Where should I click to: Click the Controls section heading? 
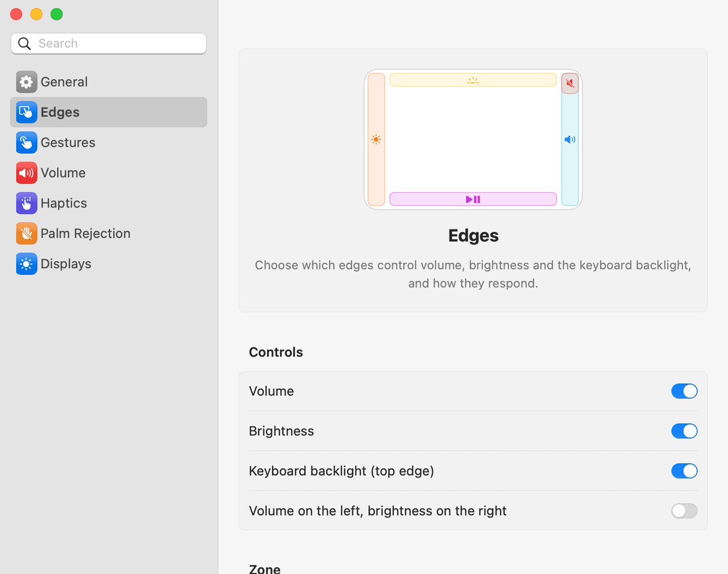[x=276, y=352]
